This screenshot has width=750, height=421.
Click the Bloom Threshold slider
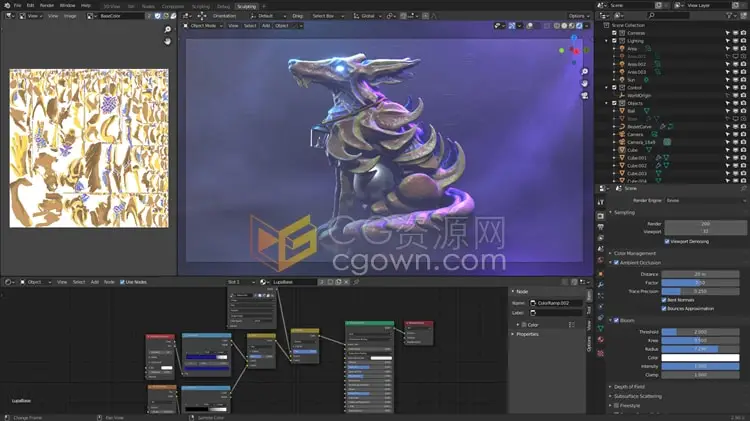click(700, 332)
